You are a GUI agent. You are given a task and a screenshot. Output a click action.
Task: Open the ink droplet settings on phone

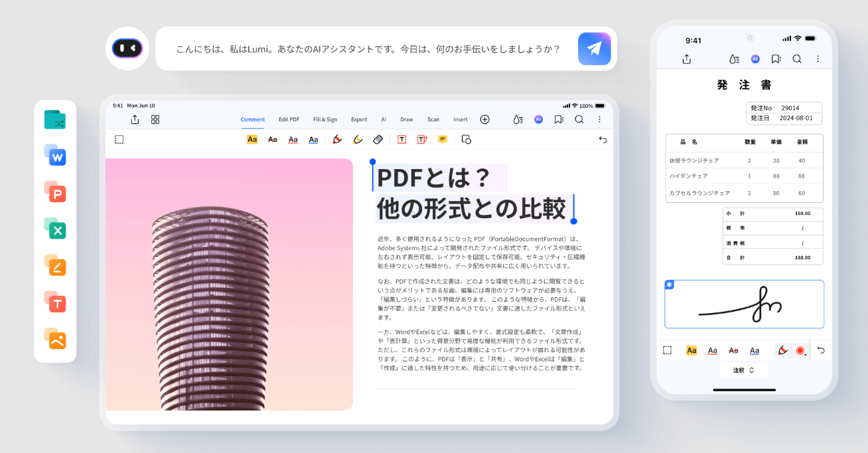[x=733, y=59]
